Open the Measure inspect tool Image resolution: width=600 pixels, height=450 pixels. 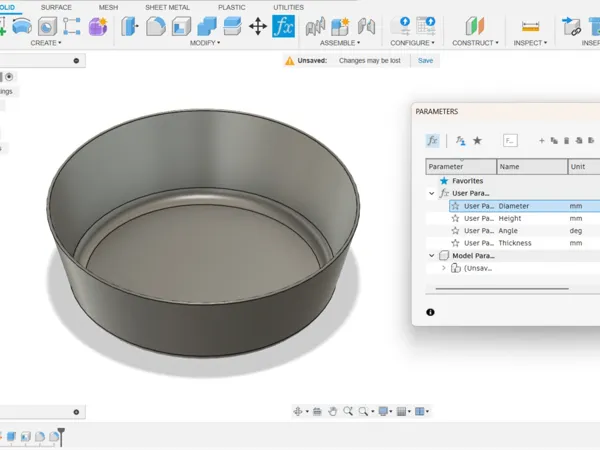(x=530, y=27)
